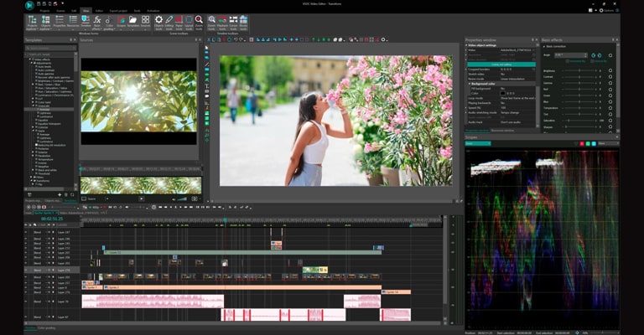Click the black Color swatch in properties
Image resolution: width=644 pixels, height=335 pixels.
[x=501, y=93]
